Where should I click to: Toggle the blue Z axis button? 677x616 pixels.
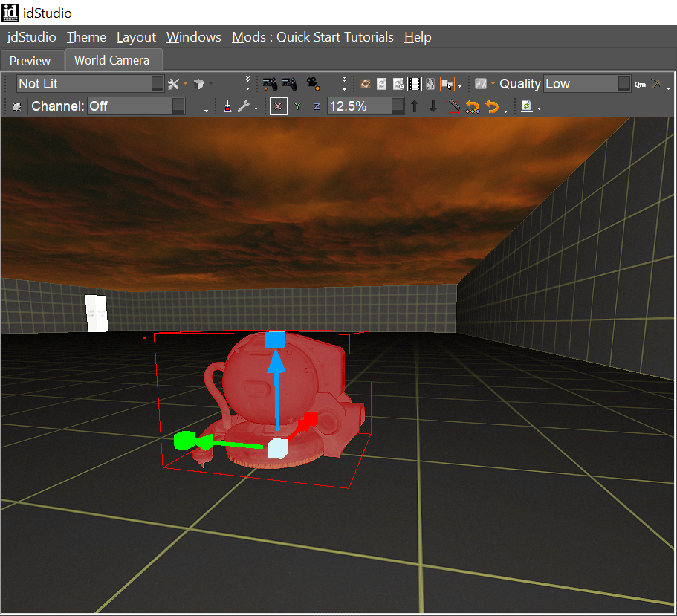(x=317, y=106)
